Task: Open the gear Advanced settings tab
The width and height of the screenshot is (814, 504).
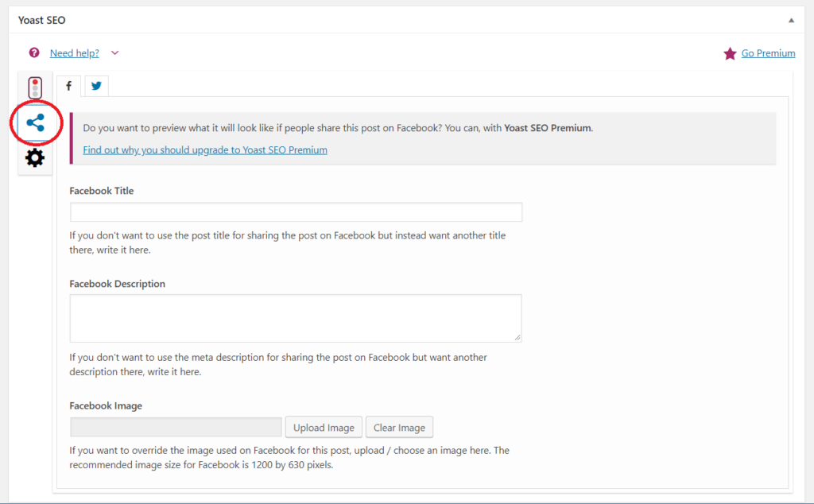Action: (x=35, y=157)
